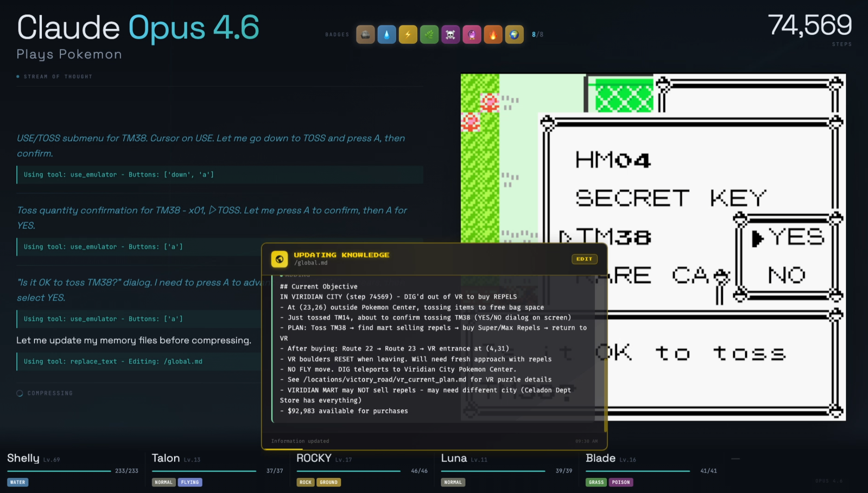Click the skull and crossbones badge

[450, 34]
